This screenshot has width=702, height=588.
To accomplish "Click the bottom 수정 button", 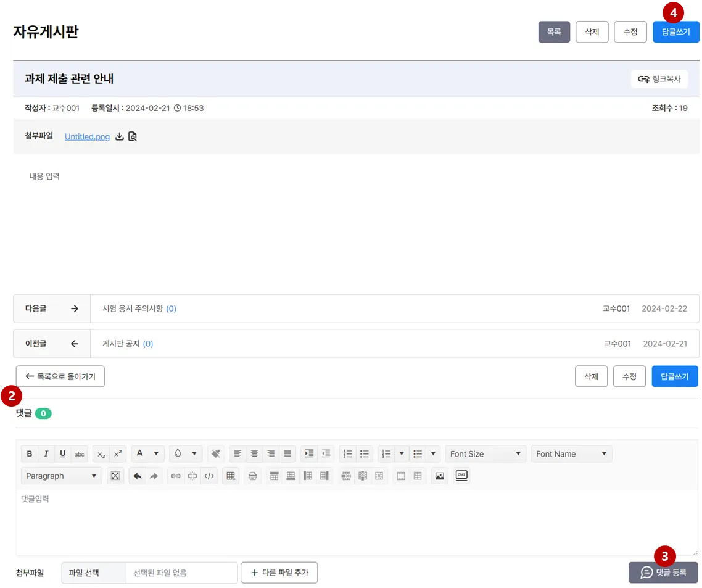I will 629,376.
